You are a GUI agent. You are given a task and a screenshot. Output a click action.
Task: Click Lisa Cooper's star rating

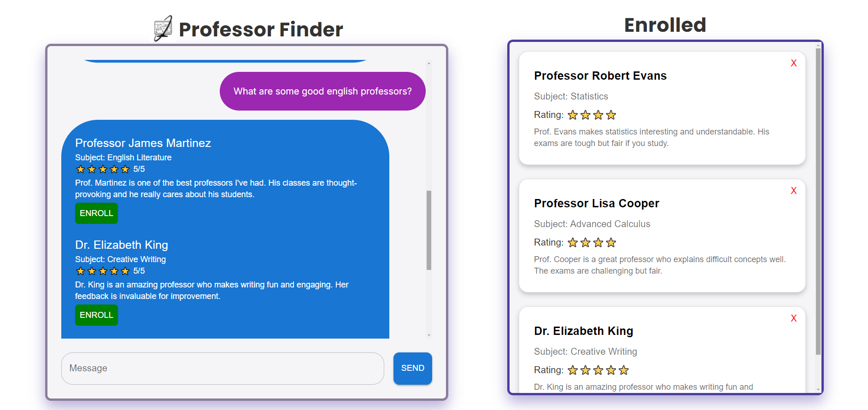click(x=592, y=242)
